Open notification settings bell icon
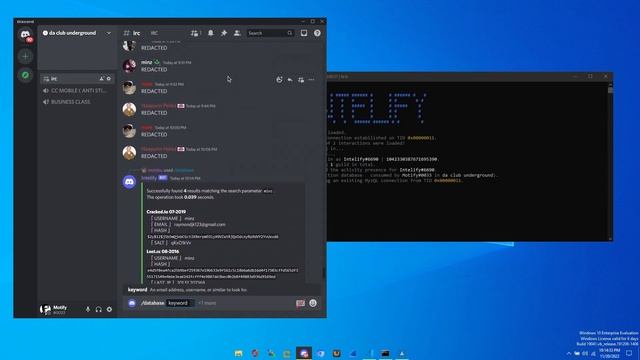Image resolution: width=640 pixels, height=360 pixels. click(x=211, y=33)
